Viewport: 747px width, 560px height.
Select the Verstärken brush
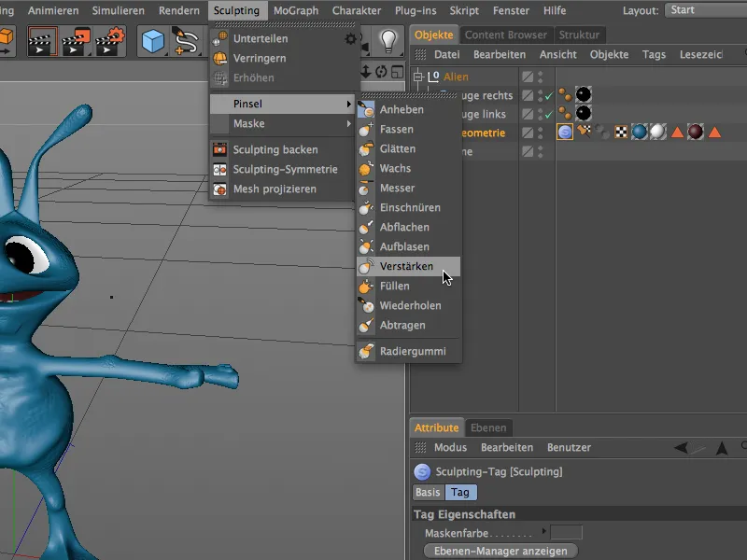pyautogui.click(x=409, y=266)
